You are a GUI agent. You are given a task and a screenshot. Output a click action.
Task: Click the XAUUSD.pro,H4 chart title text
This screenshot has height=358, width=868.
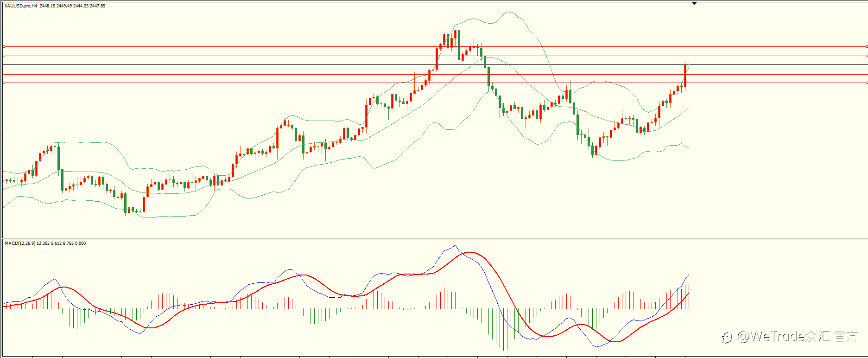(21, 6)
